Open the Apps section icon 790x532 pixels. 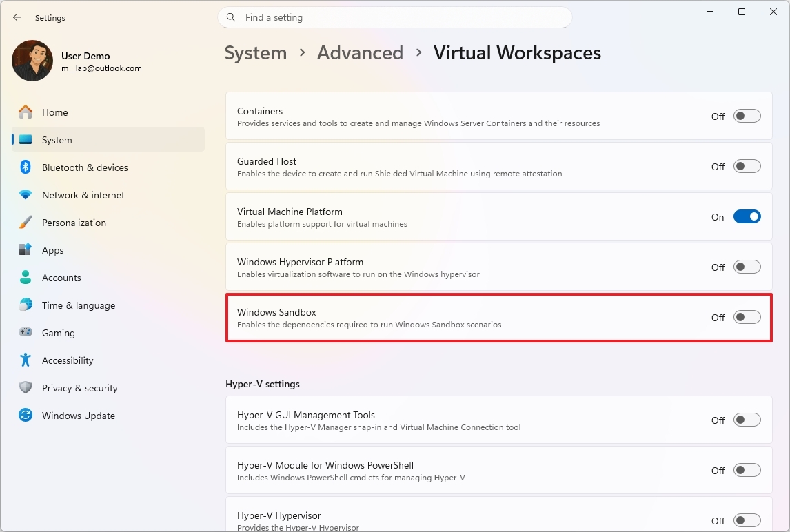tap(25, 250)
